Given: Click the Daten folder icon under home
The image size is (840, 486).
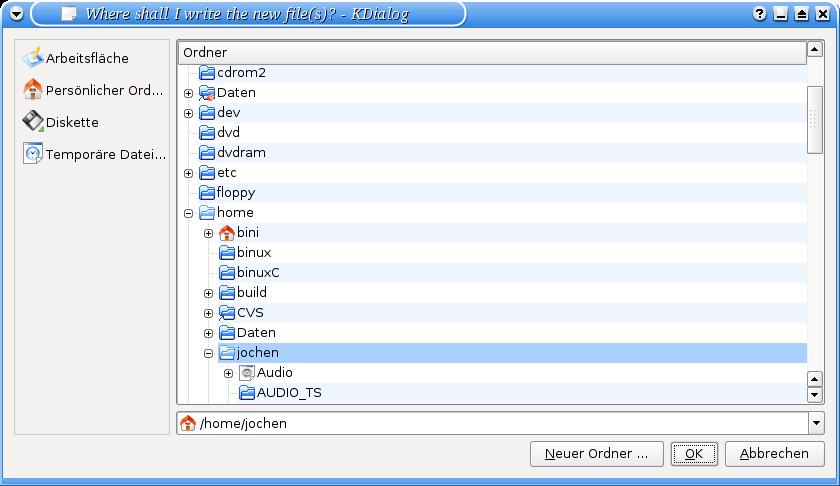Looking at the screenshot, I should [227, 333].
